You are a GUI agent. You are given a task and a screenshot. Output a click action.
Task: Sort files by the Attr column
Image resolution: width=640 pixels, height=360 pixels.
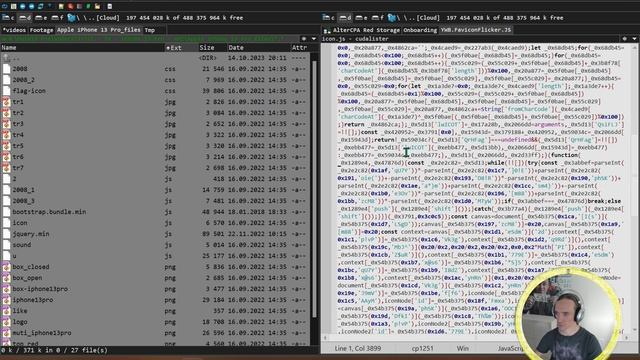(x=300, y=48)
